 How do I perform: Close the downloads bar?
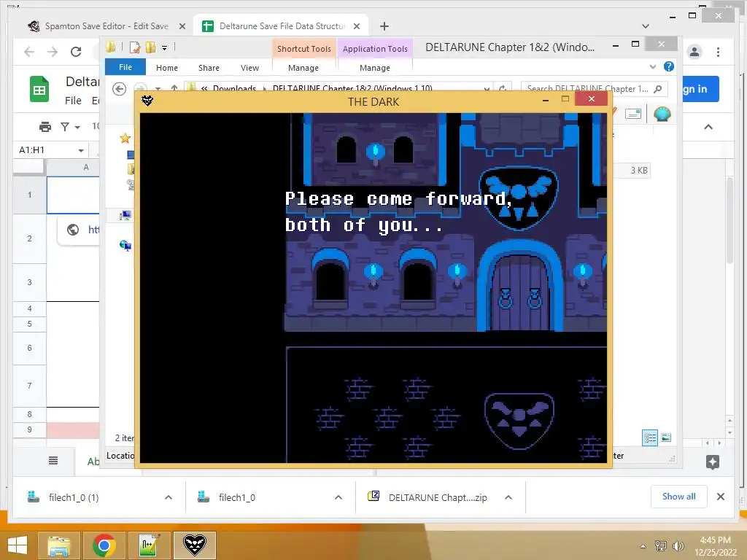click(720, 497)
